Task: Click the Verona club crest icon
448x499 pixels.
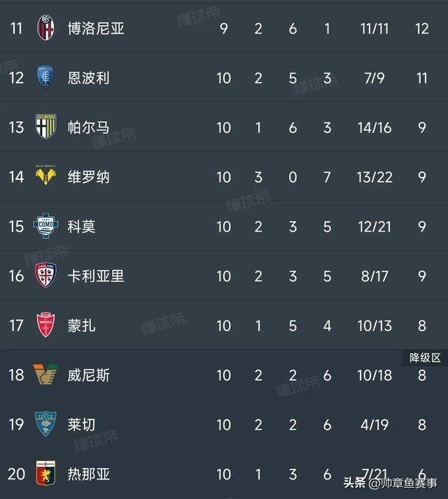Action: pos(46,177)
